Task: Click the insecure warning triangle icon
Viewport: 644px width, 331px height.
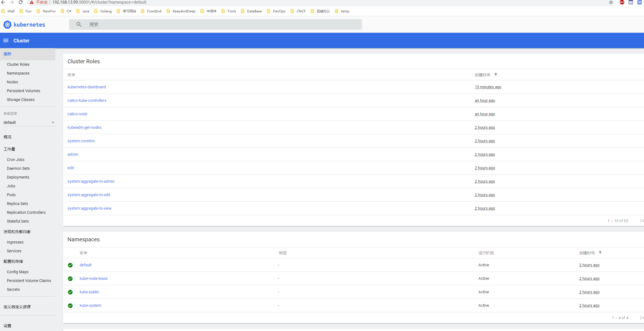Action: (x=32, y=2)
